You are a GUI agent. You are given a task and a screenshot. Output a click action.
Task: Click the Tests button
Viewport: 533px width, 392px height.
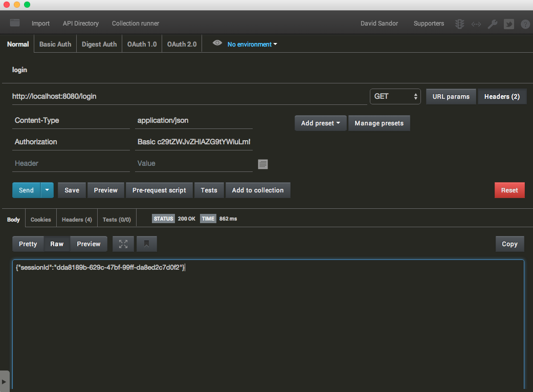point(209,190)
